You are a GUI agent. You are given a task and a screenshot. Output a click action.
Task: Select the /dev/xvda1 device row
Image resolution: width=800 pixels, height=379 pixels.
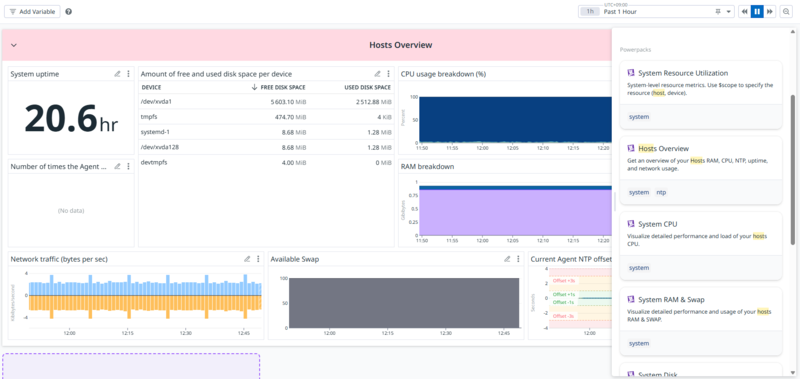tap(266, 102)
